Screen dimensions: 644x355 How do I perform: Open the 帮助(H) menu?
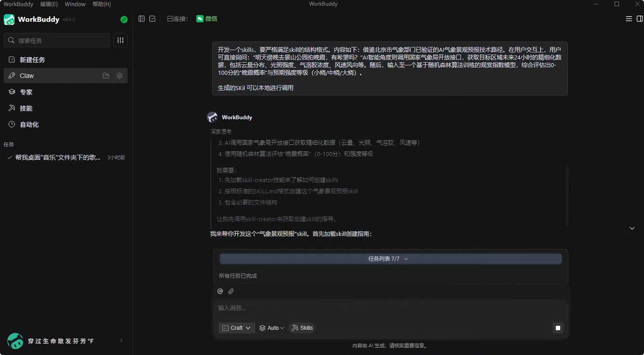coord(102,4)
